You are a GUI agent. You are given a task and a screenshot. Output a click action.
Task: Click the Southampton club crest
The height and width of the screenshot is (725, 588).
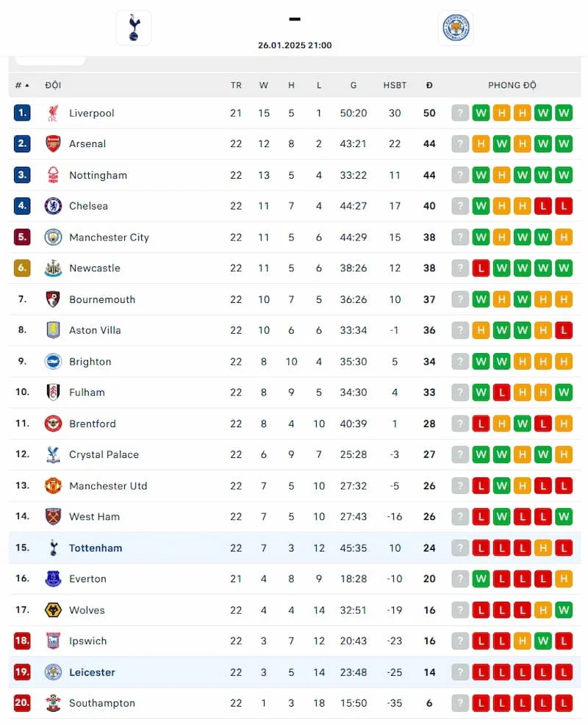click(53, 703)
